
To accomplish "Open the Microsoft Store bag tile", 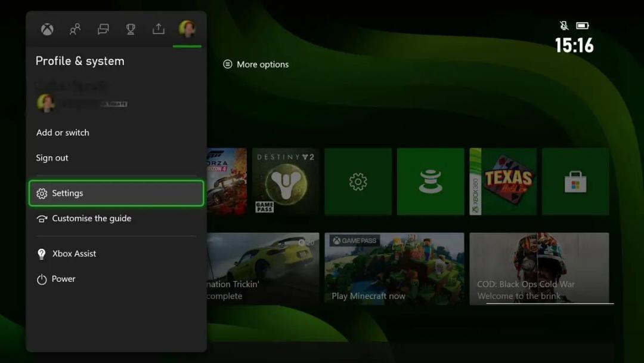I will pyautogui.click(x=575, y=181).
